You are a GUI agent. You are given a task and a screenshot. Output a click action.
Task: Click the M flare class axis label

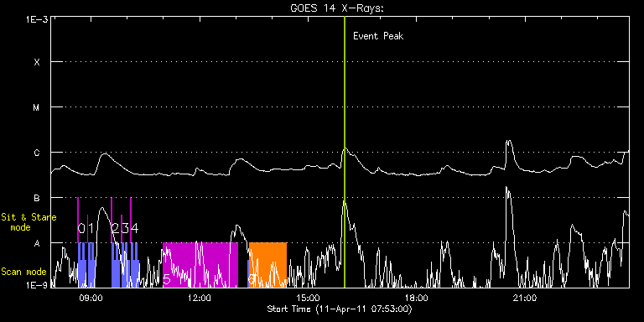click(37, 107)
